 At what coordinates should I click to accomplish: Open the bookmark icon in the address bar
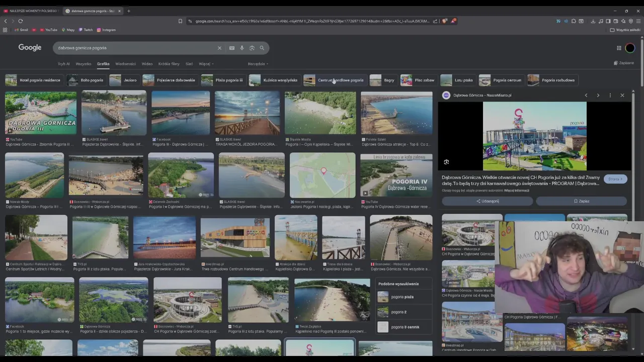[180, 21]
